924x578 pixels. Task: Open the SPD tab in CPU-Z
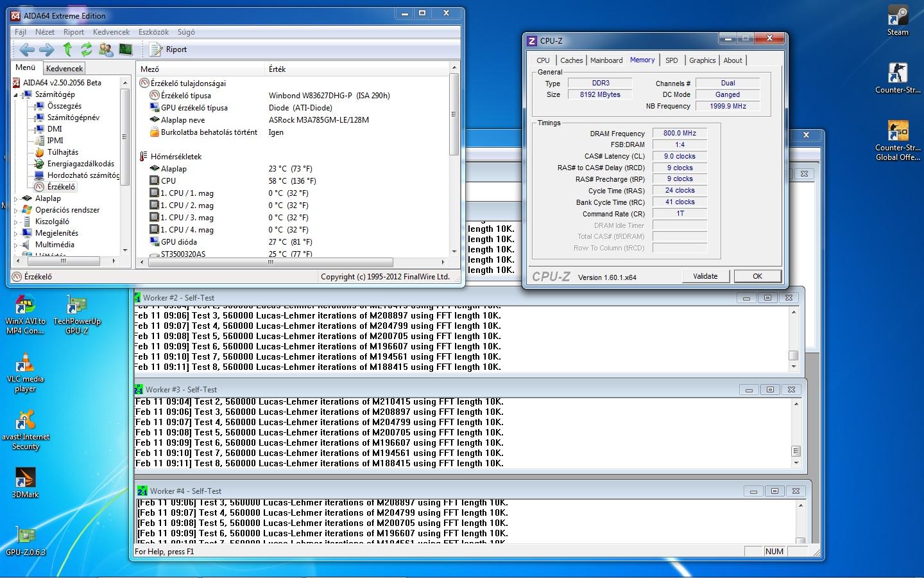point(672,60)
